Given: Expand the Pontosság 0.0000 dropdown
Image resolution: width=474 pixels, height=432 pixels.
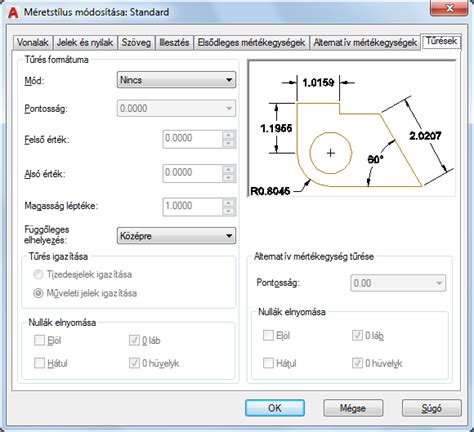Looking at the screenshot, I should click(x=176, y=108).
